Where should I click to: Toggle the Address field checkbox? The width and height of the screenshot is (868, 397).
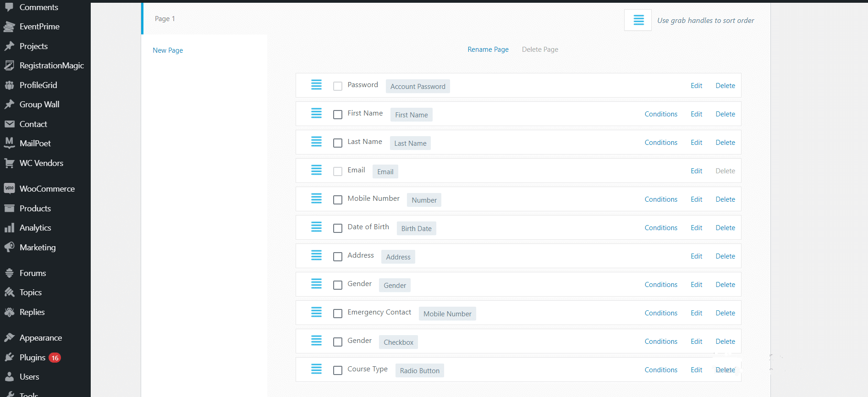coord(338,257)
